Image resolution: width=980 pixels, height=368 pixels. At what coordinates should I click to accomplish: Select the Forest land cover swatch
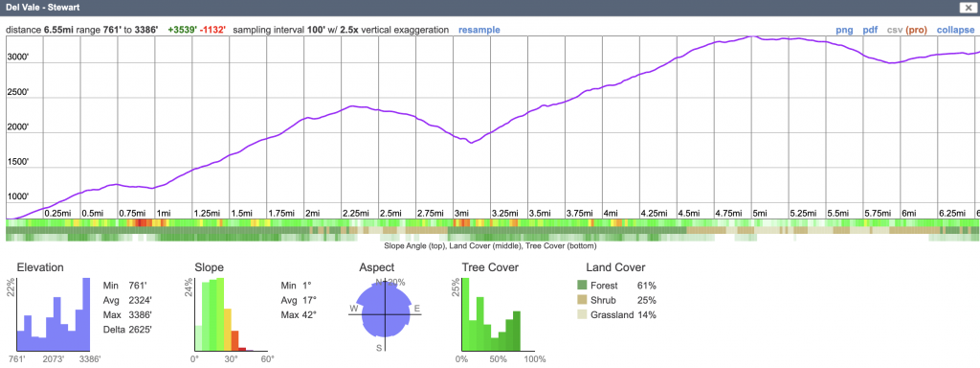[x=583, y=286]
